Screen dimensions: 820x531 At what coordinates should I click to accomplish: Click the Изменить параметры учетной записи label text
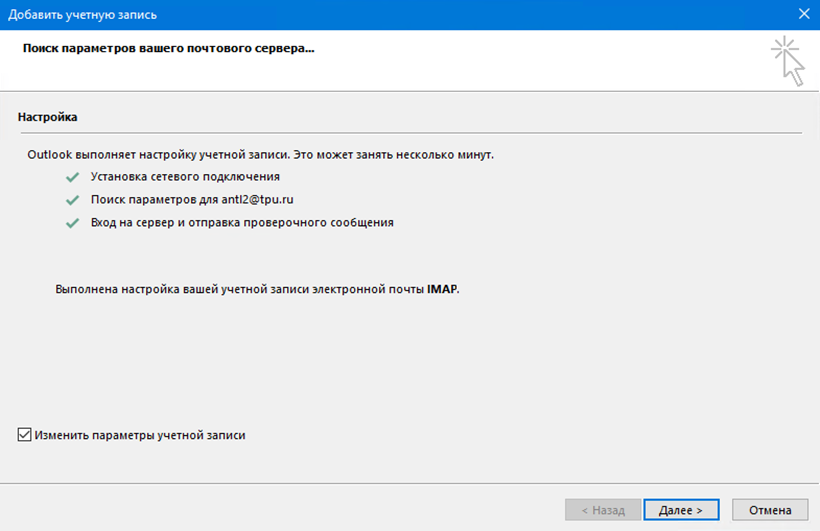coord(140,435)
